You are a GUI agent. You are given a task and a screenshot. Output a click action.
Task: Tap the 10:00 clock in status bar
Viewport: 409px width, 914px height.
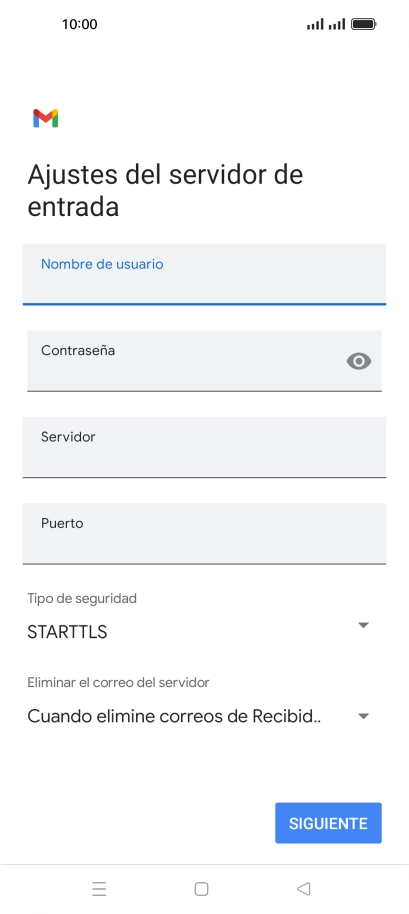tap(79, 24)
